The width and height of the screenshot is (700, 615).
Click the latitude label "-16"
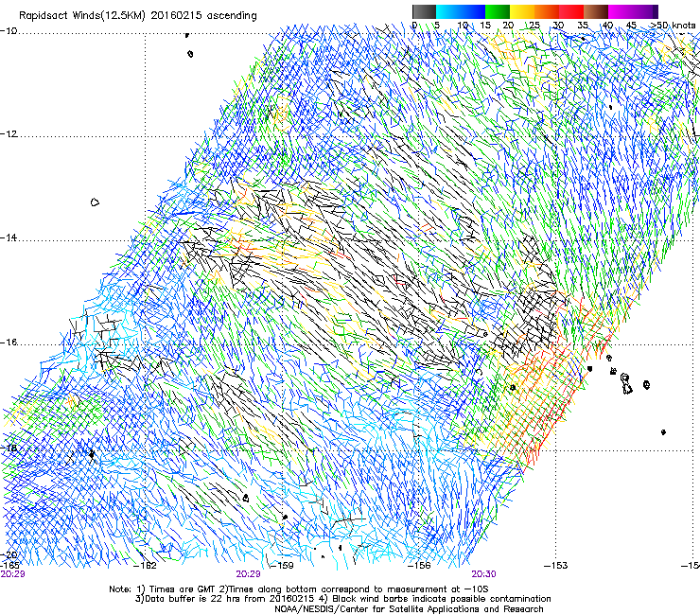[x=9, y=343]
